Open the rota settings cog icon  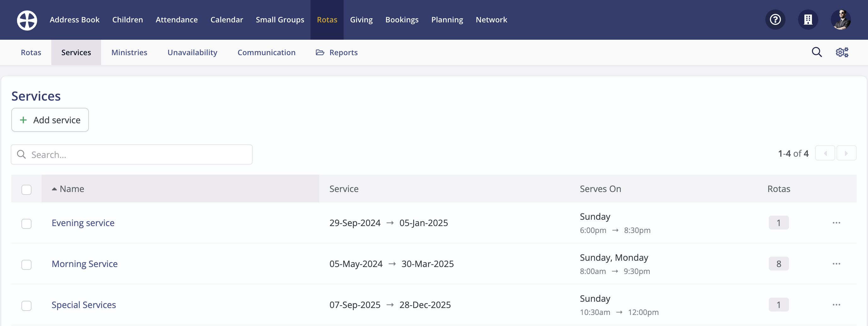(842, 52)
